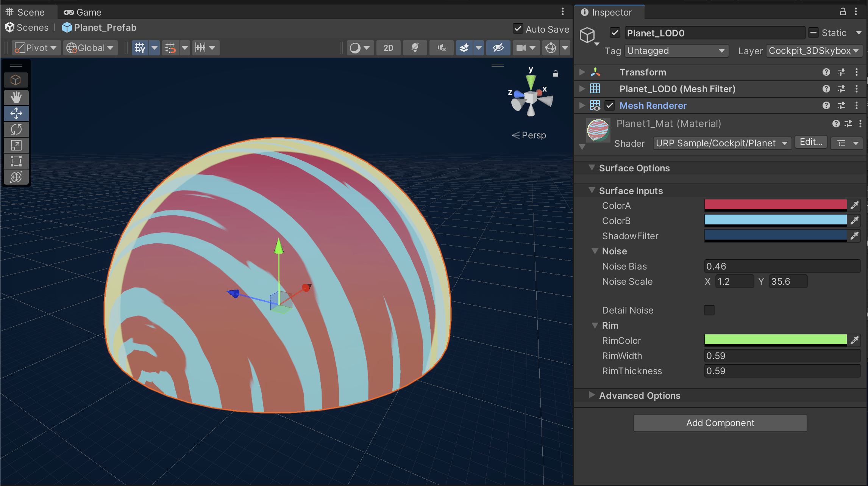Select the Rotate tool
Viewport: 868px width, 486px height.
16,129
